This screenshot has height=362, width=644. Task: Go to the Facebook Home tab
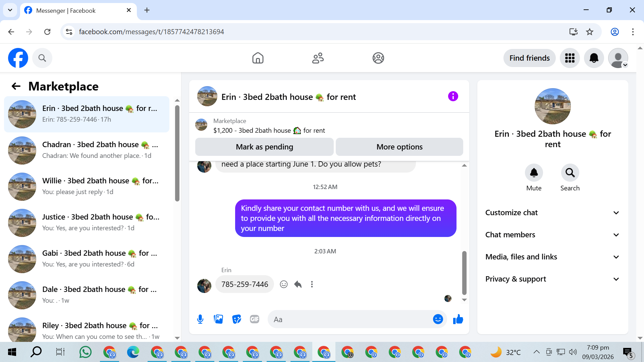(x=258, y=58)
